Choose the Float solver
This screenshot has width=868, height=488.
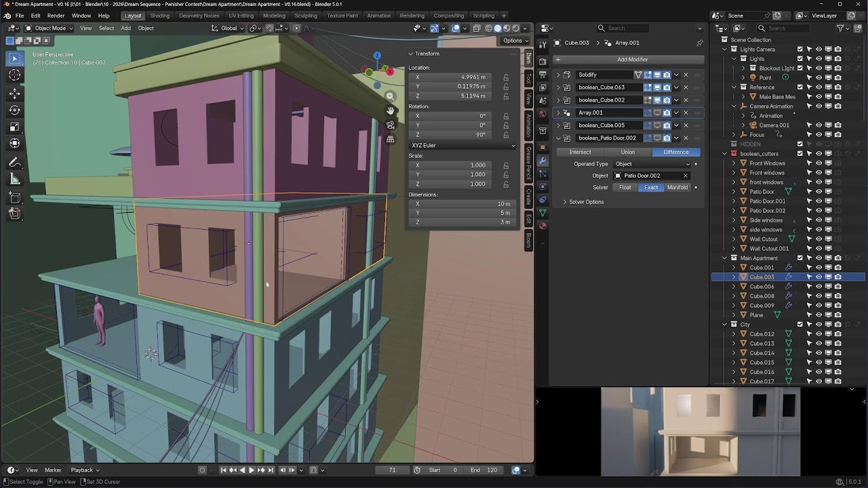(x=625, y=187)
